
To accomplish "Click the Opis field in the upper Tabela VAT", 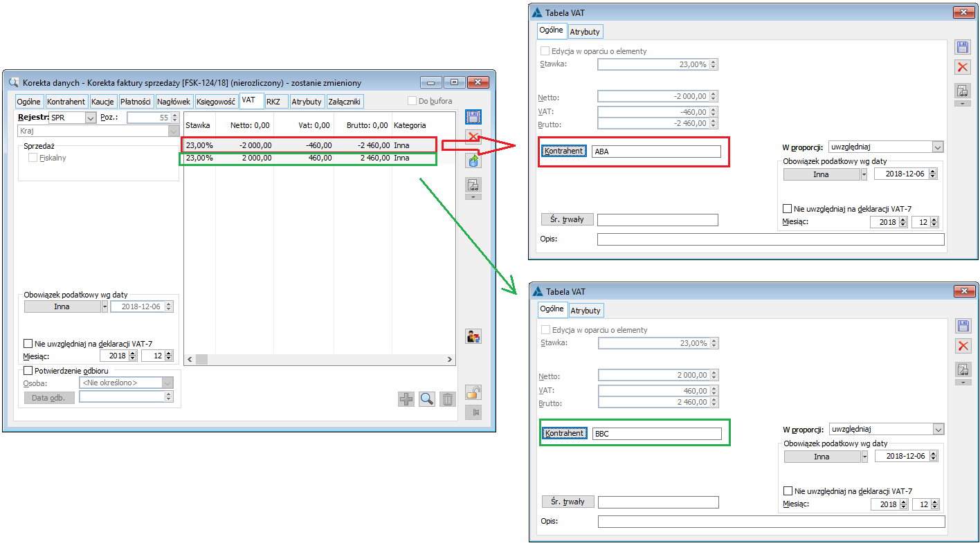I will [770, 239].
